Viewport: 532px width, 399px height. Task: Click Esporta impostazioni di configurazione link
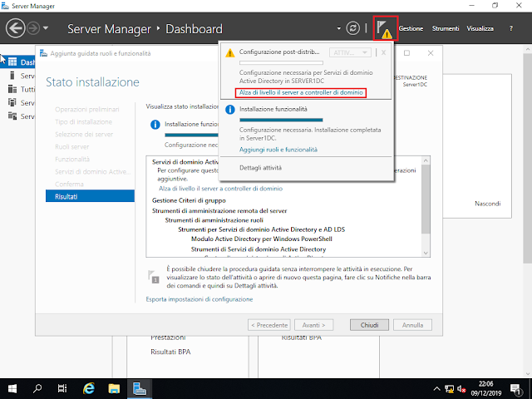pyautogui.click(x=199, y=299)
